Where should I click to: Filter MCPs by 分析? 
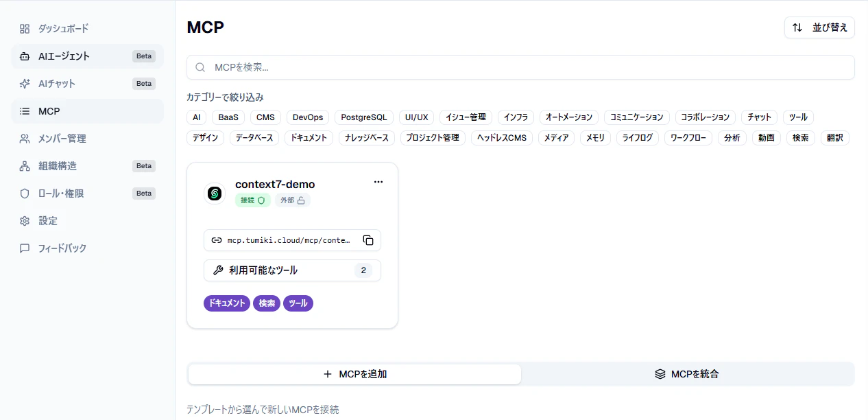(x=732, y=138)
